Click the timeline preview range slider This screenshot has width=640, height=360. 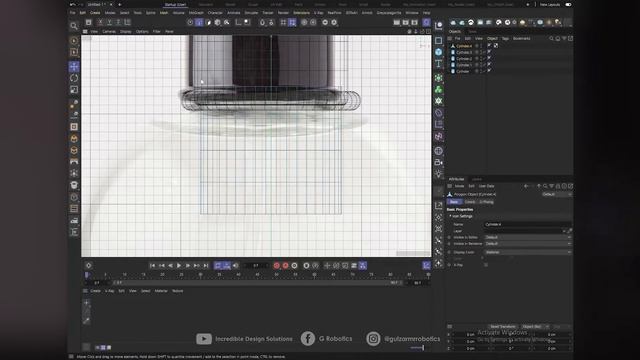click(257, 282)
